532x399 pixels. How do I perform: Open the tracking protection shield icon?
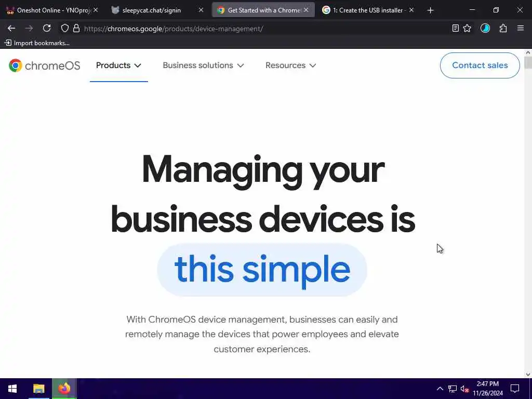pyautogui.click(x=65, y=29)
